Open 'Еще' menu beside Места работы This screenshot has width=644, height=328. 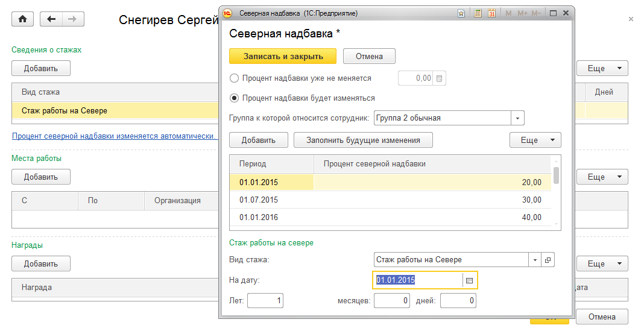tap(602, 177)
